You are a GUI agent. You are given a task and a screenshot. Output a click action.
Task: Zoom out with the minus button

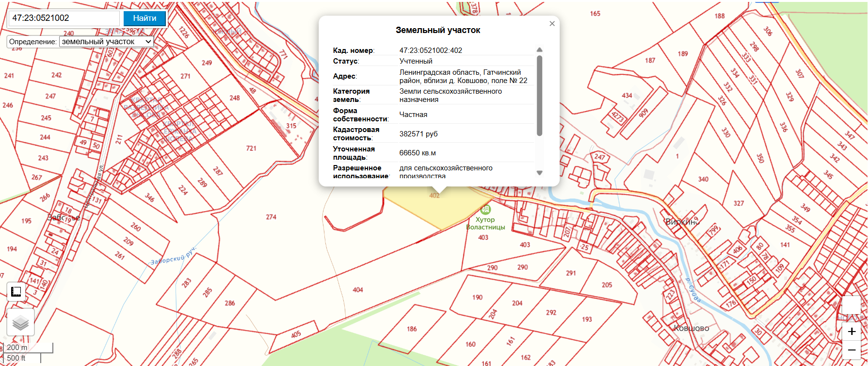pos(852,350)
